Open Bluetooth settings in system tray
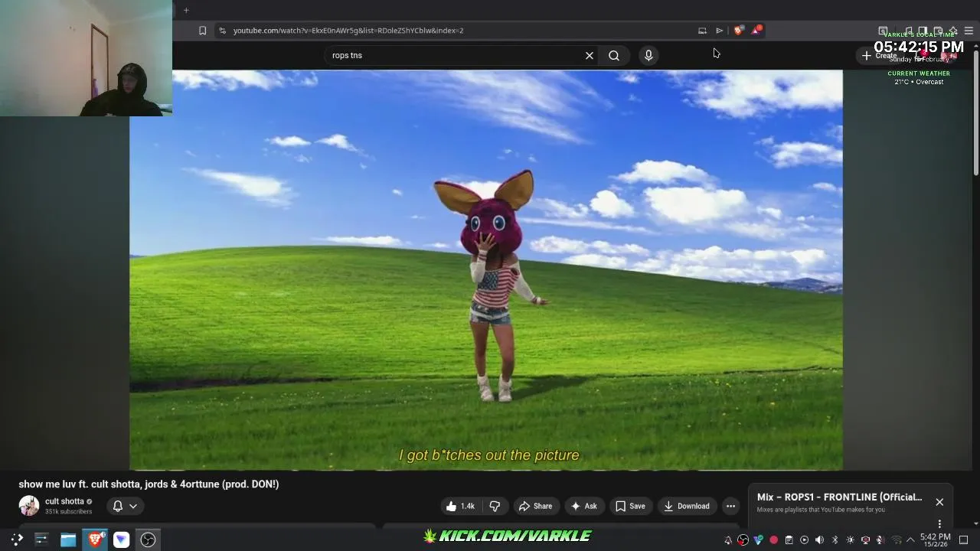The width and height of the screenshot is (980, 551). click(835, 540)
